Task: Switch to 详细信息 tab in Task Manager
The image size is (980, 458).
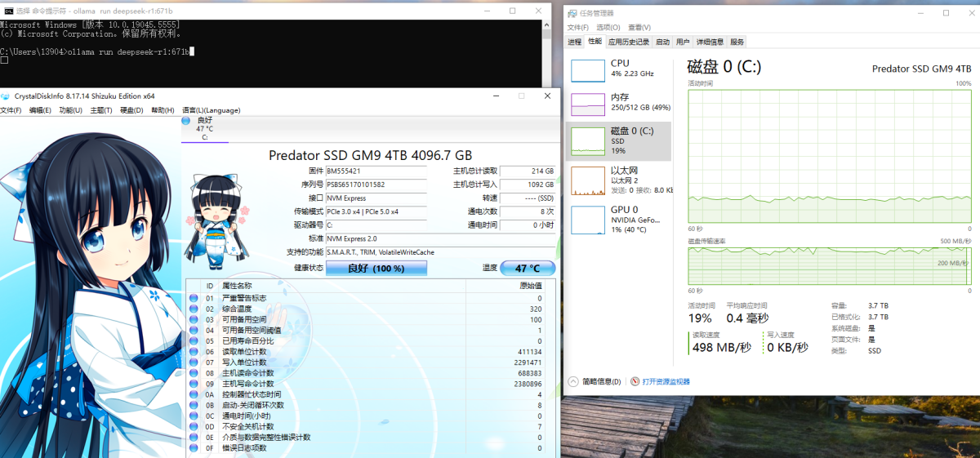Action: (x=710, y=42)
